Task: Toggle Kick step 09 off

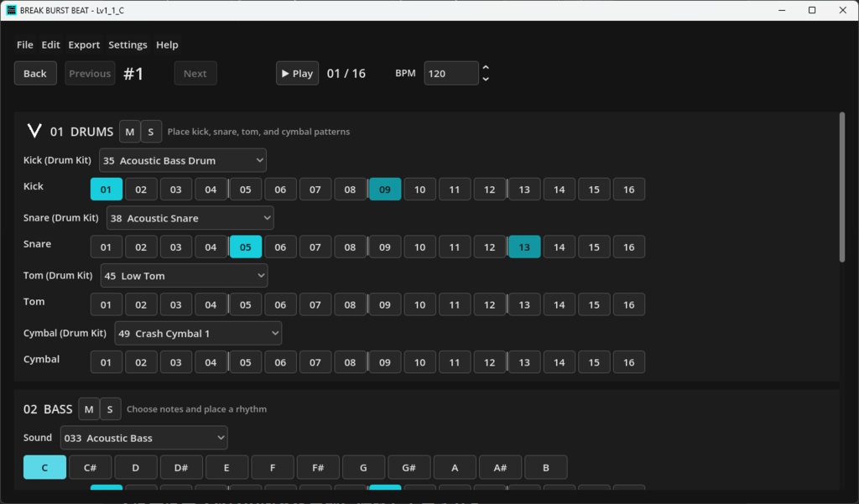Action: coord(385,190)
